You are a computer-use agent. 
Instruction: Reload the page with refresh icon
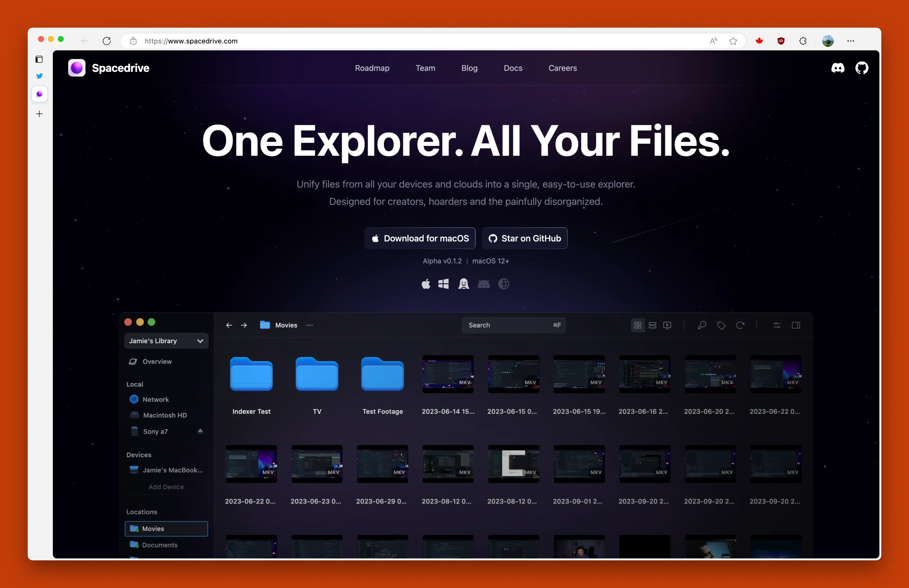point(107,41)
